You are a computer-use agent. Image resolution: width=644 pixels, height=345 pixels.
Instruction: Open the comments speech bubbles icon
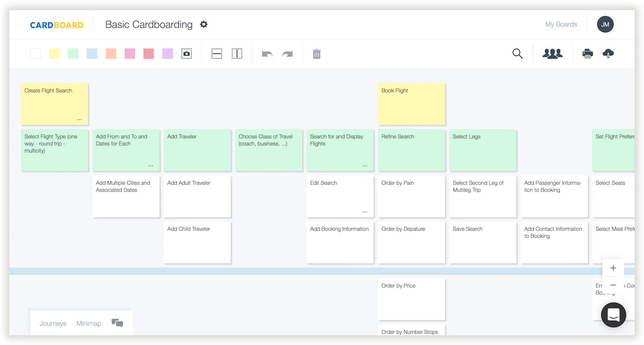[x=117, y=323]
